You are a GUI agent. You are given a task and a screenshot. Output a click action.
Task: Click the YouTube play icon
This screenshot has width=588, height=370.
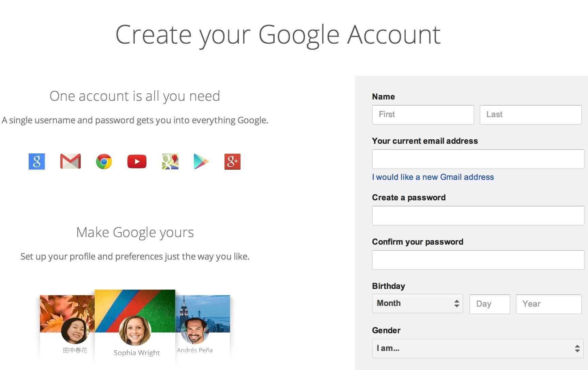137,161
